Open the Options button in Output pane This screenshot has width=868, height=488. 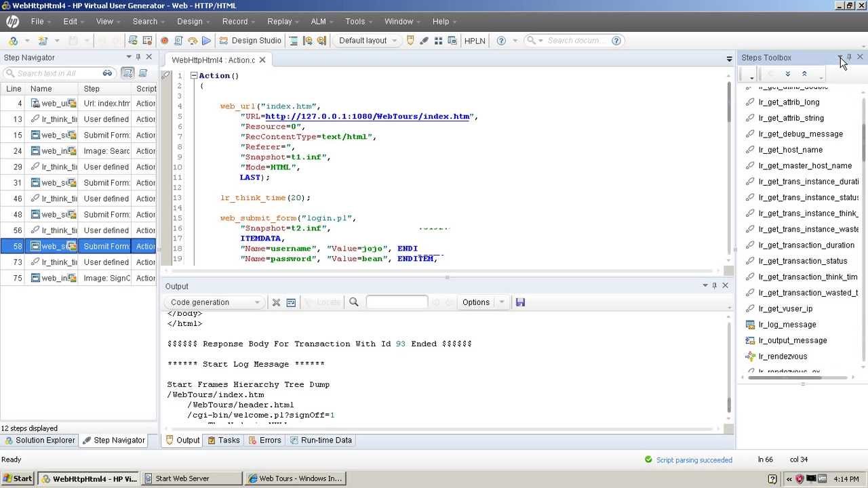point(476,302)
